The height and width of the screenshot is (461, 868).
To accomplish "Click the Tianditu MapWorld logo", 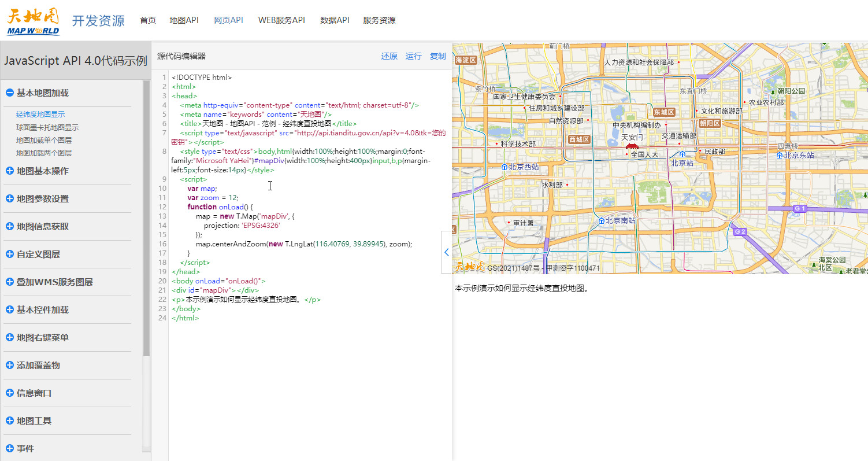I will 33,21.
